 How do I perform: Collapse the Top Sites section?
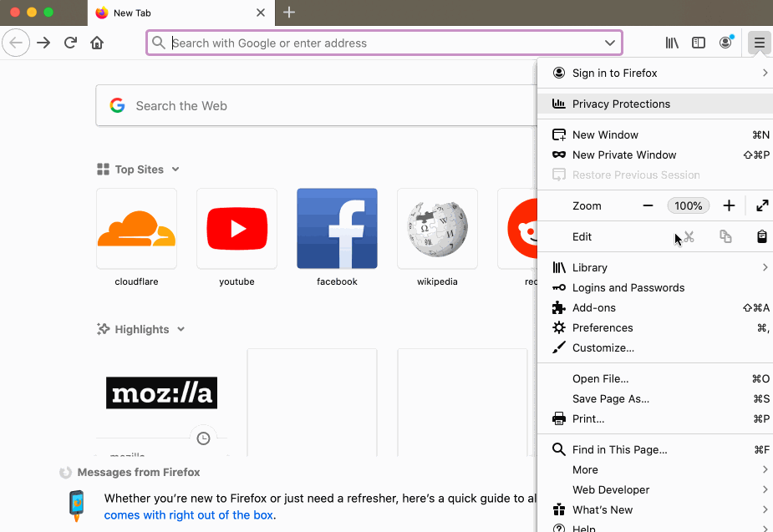tap(175, 170)
